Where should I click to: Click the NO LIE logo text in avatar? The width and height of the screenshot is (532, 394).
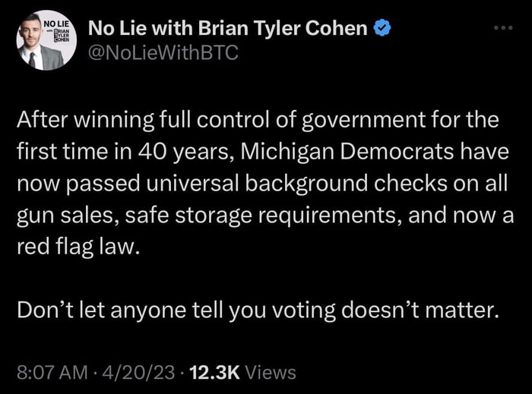55,24
